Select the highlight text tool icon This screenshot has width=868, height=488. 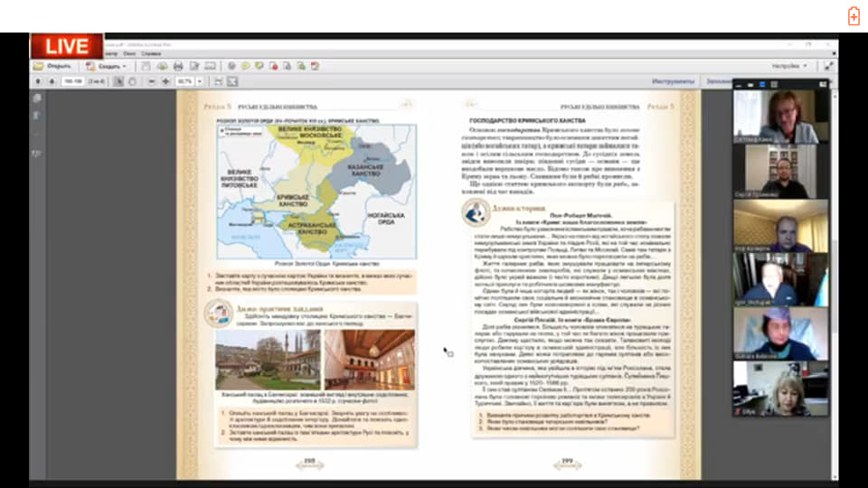259,66
